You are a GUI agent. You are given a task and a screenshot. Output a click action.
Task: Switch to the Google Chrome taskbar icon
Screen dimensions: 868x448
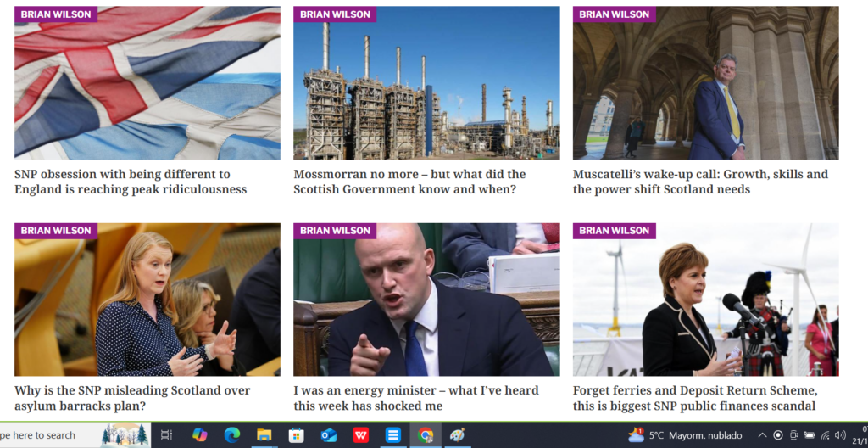click(x=426, y=435)
